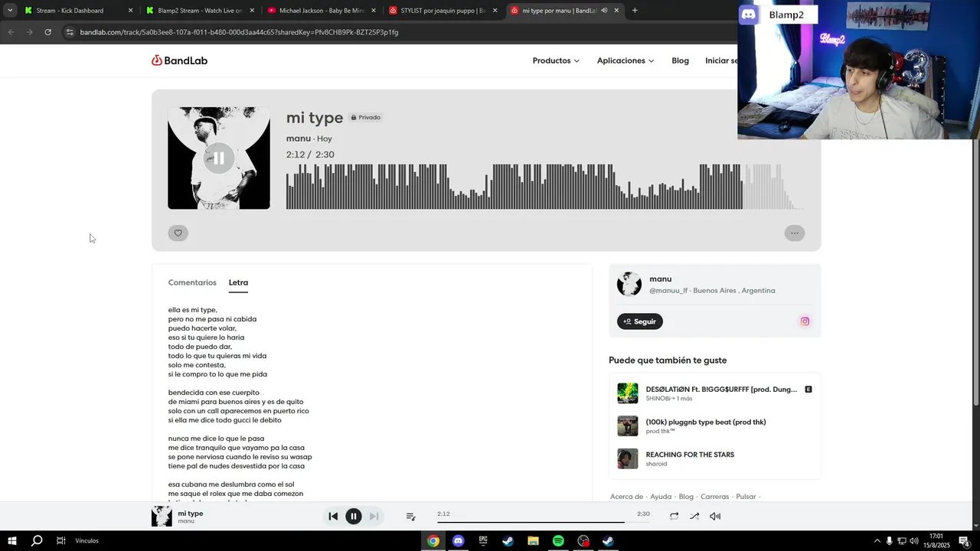
Task: Switch to the Michael Jackson YouTube tab
Action: click(x=321, y=11)
